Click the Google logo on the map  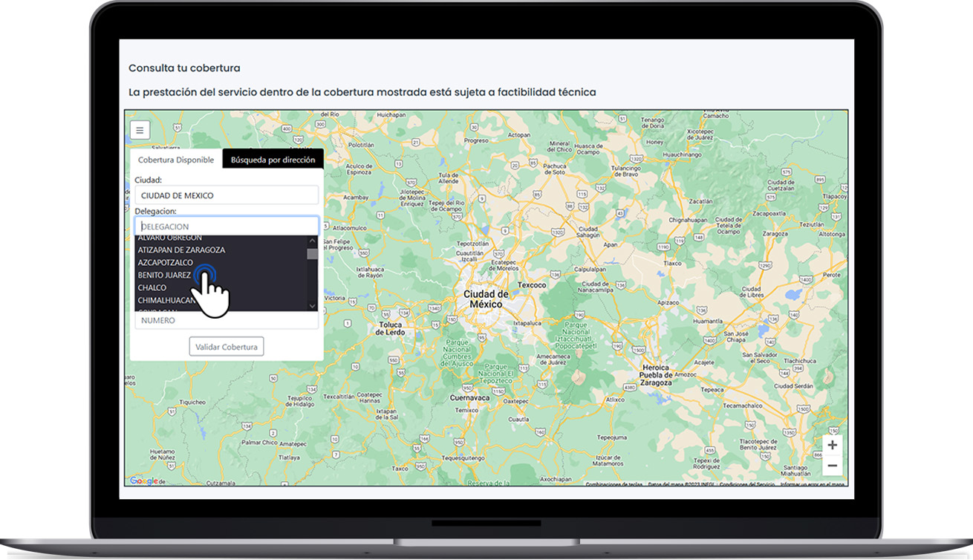(144, 481)
